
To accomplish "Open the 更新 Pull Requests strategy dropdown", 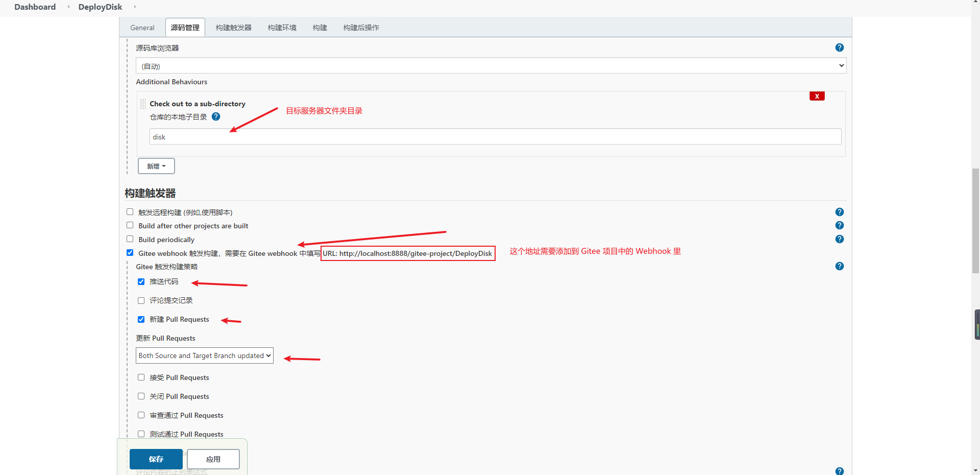I will (204, 355).
